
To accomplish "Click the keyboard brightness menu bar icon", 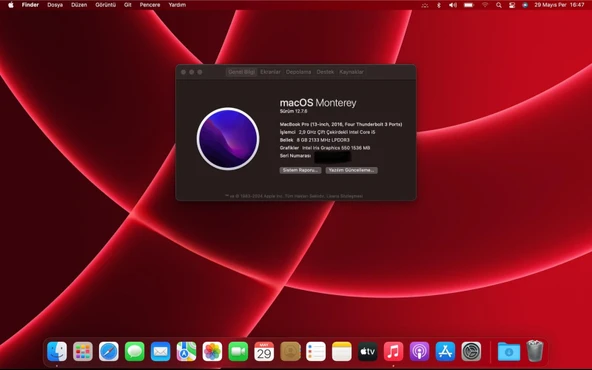I will click(425, 5).
